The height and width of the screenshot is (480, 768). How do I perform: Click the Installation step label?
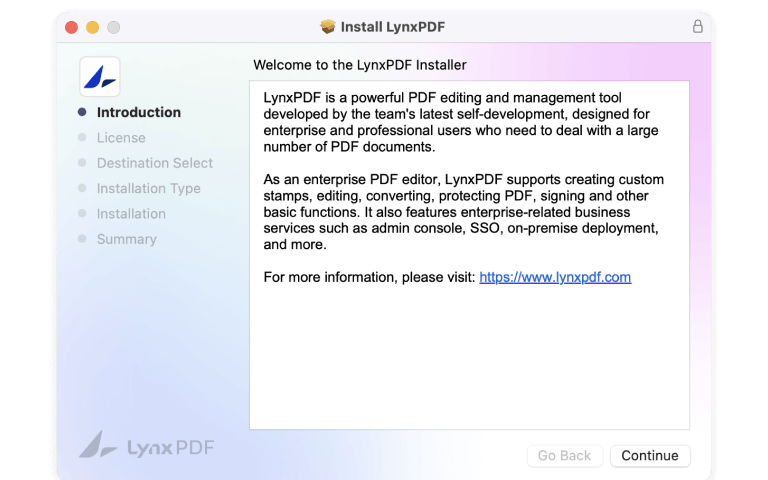coord(131,214)
